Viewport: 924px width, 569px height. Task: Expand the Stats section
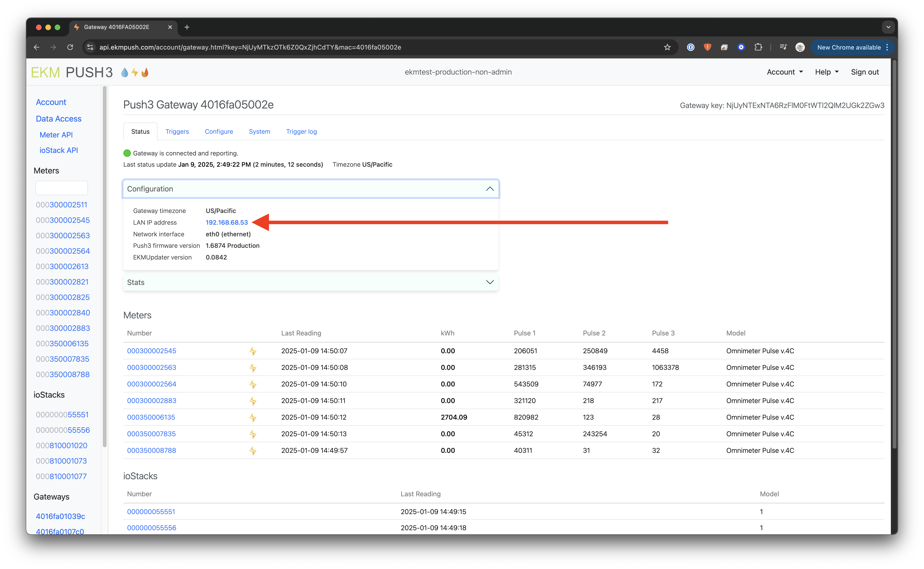[490, 282]
